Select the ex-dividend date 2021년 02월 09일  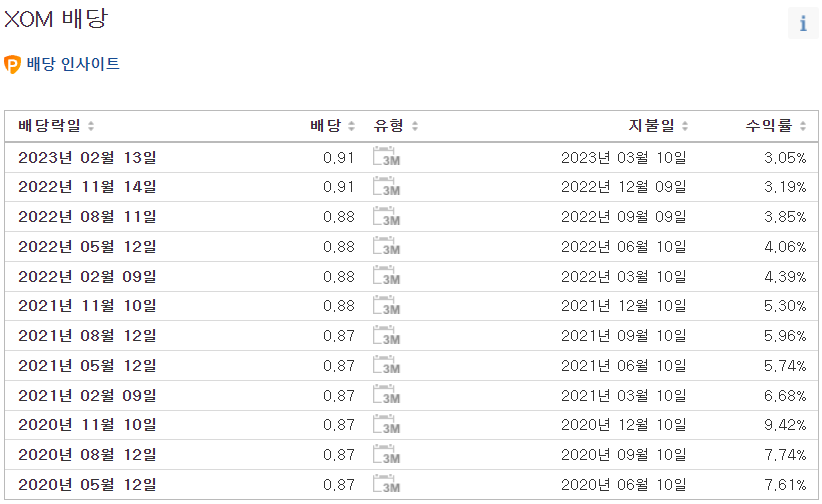coord(87,395)
